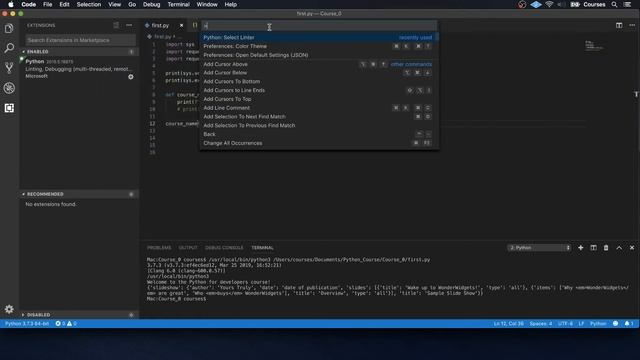640x360 pixels.
Task: Kill the terminal with trash icon
Action: [x=606, y=248]
